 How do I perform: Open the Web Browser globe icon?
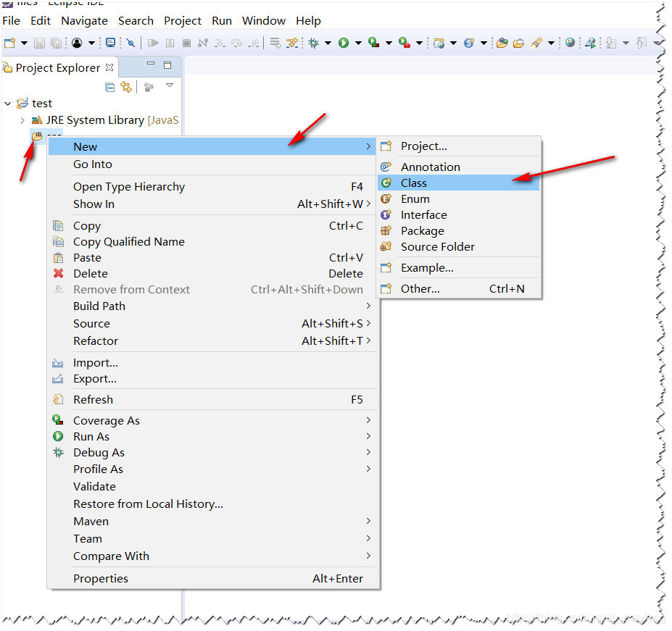[x=570, y=43]
